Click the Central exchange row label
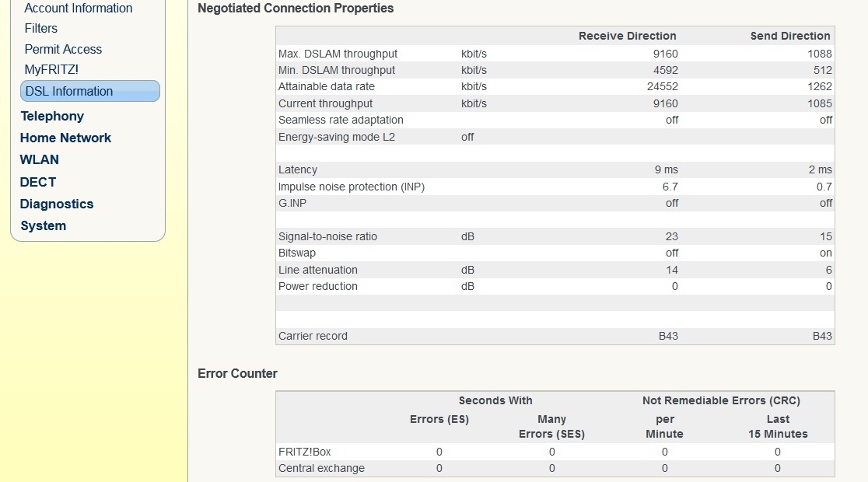This screenshot has width=868, height=482. pos(321,468)
